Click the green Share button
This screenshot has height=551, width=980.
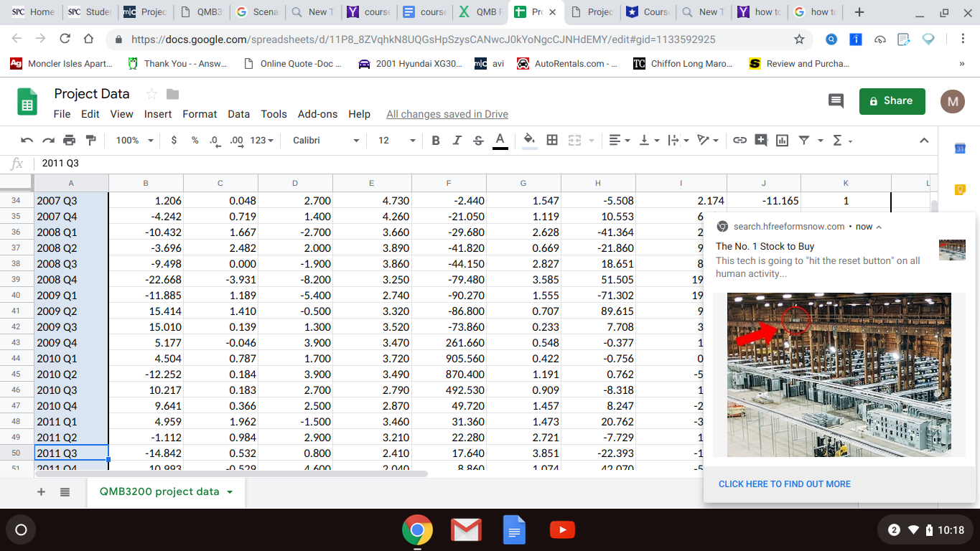(892, 101)
